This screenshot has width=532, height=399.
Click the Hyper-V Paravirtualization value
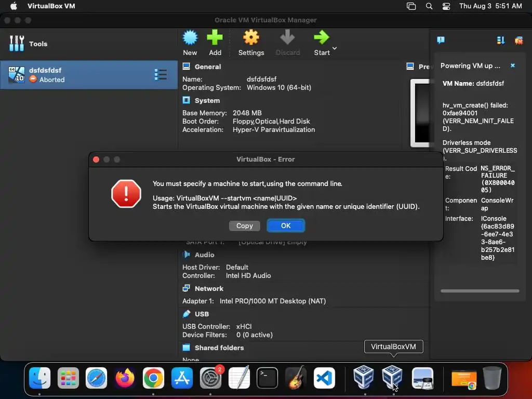tap(273, 129)
